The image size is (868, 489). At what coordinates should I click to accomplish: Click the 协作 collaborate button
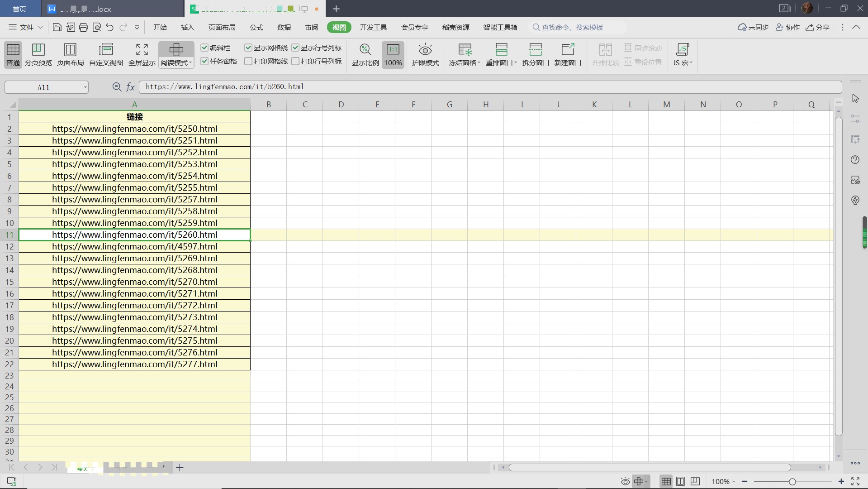pos(787,28)
